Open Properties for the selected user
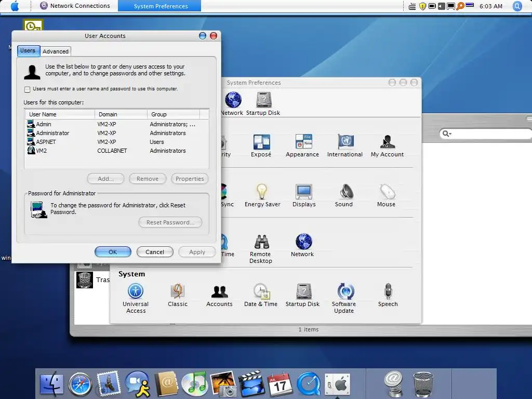The width and height of the screenshot is (532, 399). (190, 179)
